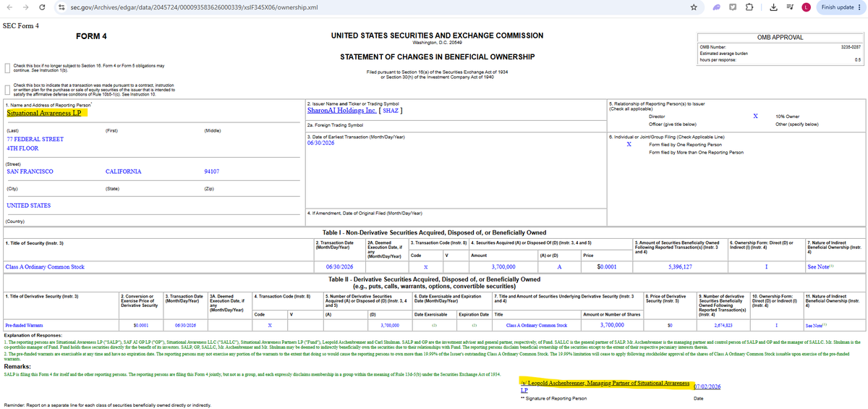Click the Finish update button

[x=841, y=7]
